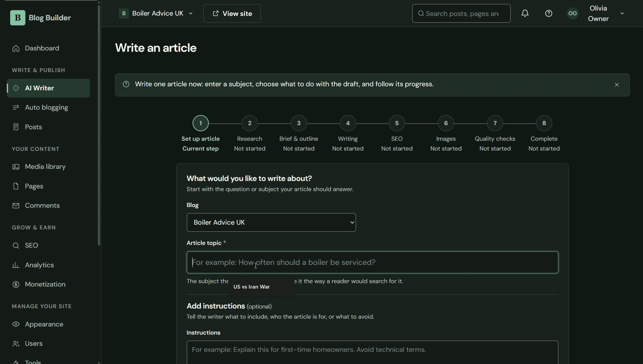Open Monetization settings

click(48, 285)
